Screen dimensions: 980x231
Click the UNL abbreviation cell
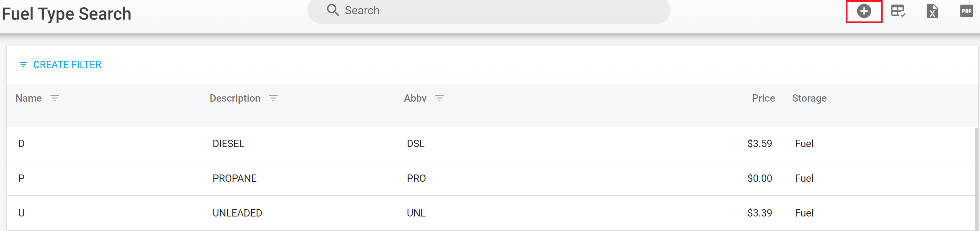416,213
